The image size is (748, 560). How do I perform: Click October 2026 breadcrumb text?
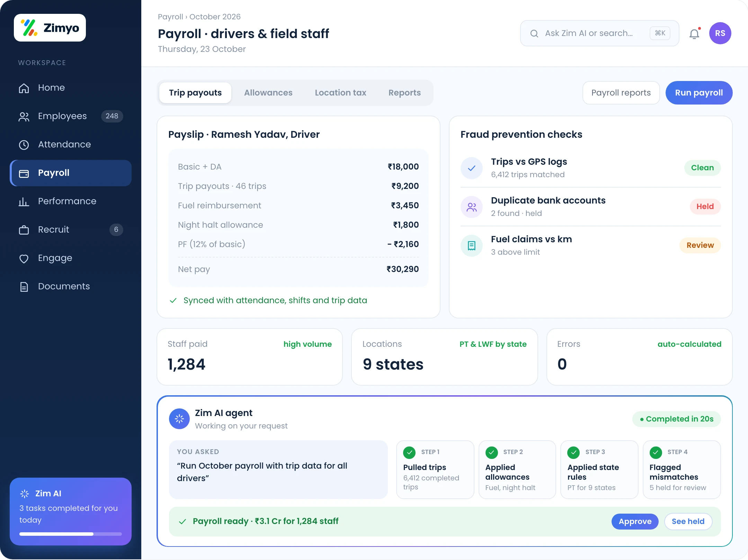[215, 17]
